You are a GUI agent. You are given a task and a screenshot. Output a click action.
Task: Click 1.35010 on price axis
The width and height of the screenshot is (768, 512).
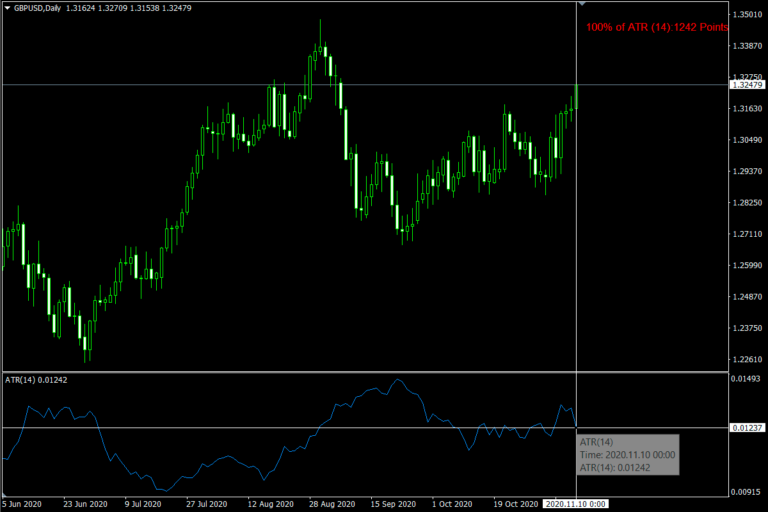(x=747, y=14)
